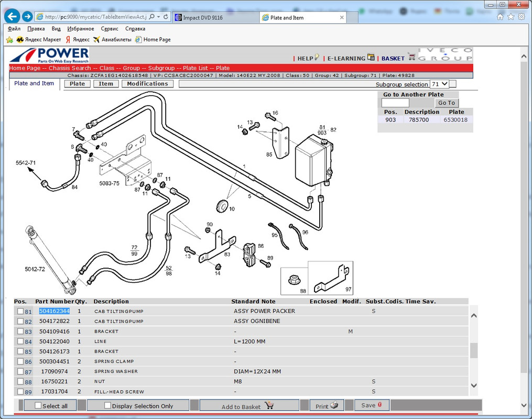532x419 pixels.
Task: Open Авиабилеты bookmark
Action: pos(112,40)
